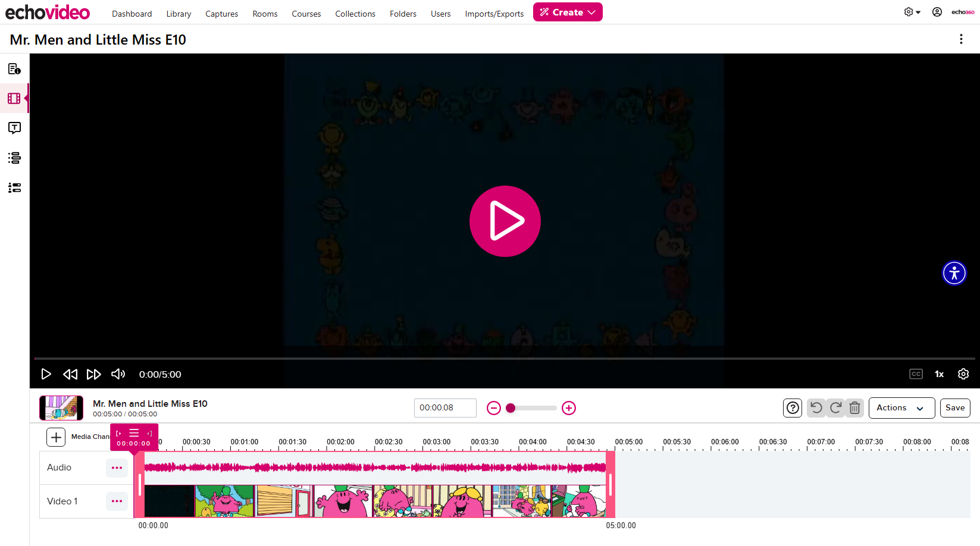
Task: Click the Mr. Men and Little Miss E10 title
Action: tap(98, 40)
